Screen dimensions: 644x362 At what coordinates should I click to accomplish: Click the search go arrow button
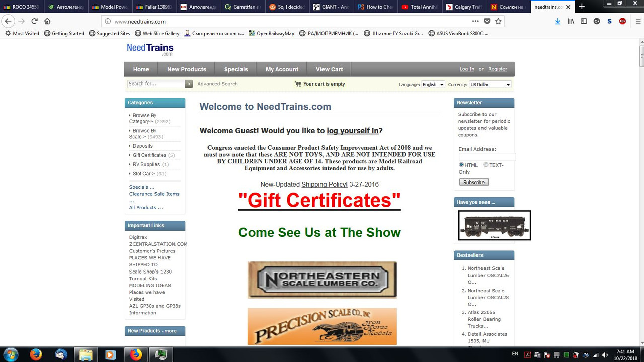[x=189, y=84]
